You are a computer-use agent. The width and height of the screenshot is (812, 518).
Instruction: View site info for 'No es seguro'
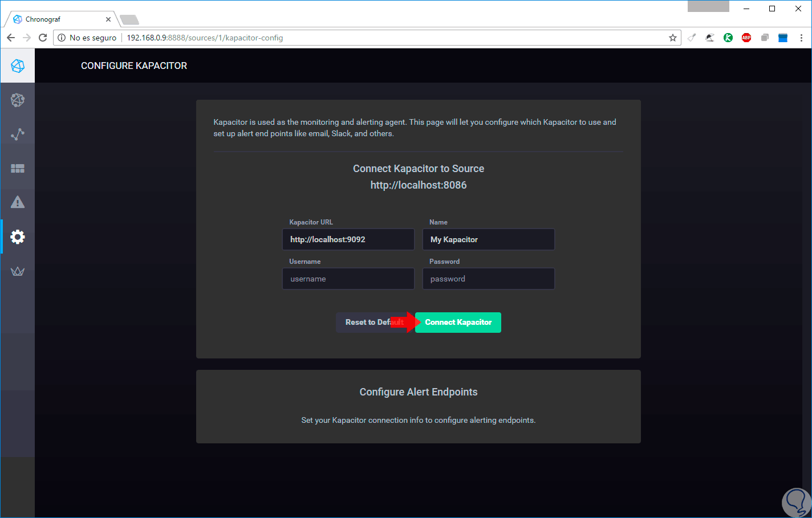[x=87, y=38]
